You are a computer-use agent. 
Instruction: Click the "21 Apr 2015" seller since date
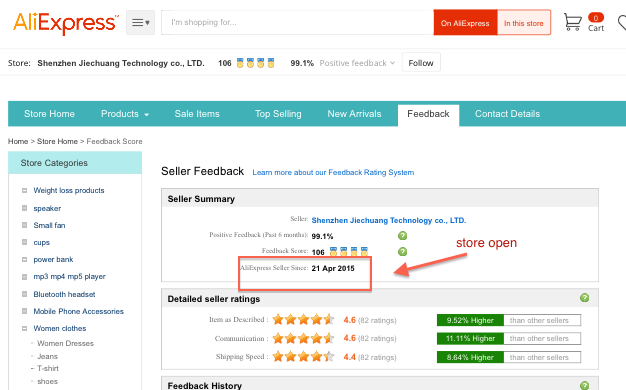(333, 268)
